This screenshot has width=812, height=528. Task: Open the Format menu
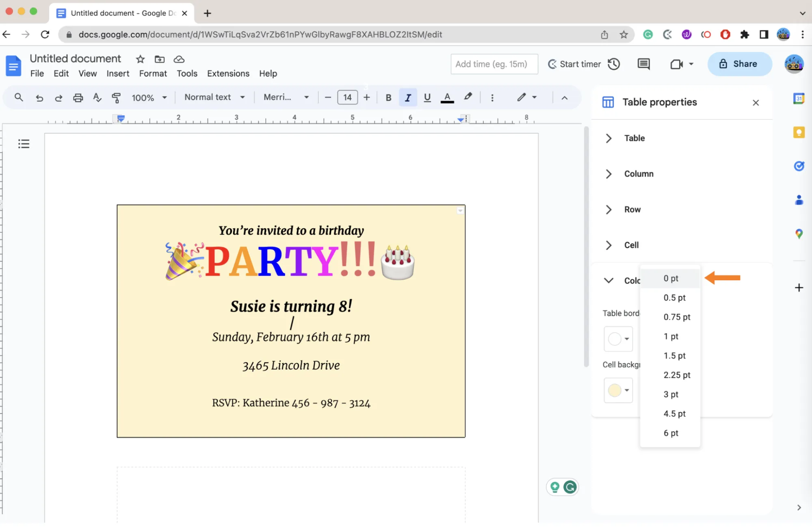[x=153, y=74]
